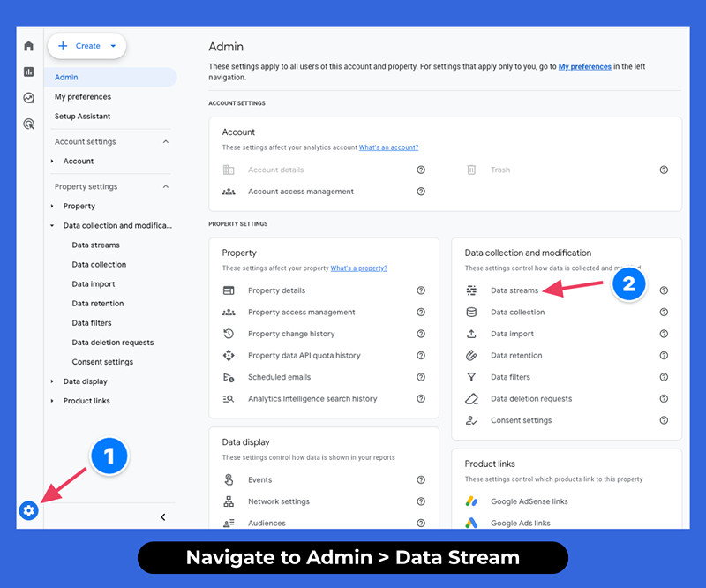Open the Home icon in left rail

29,46
